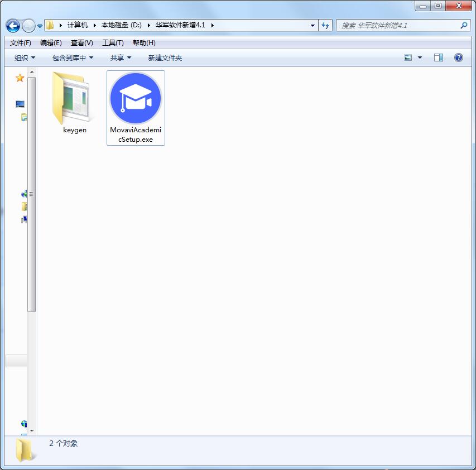Maximize the Explorer window

click(438, 6)
